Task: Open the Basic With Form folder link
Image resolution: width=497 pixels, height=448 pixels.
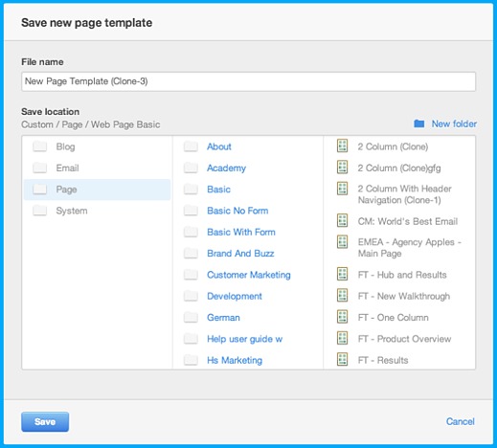Action: click(x=241, y=232)
